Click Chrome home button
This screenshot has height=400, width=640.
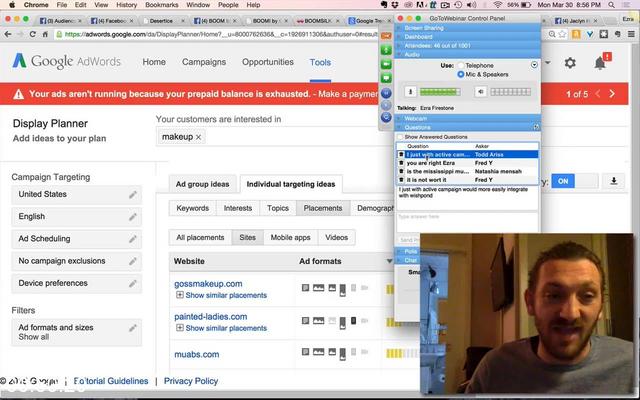point(45,34)
